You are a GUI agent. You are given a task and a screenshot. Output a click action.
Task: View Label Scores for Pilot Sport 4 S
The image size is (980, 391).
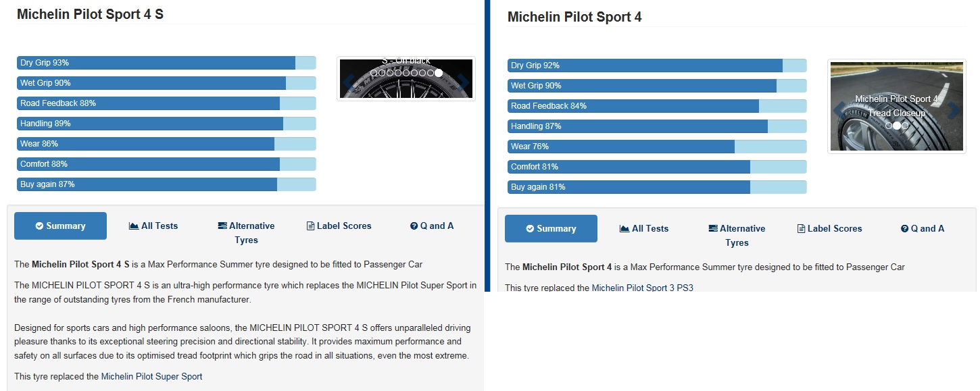coord(339,226)
